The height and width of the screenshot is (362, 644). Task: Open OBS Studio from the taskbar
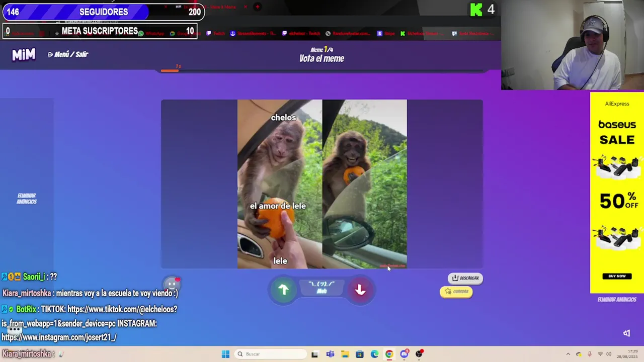click(x=419, y=354)
